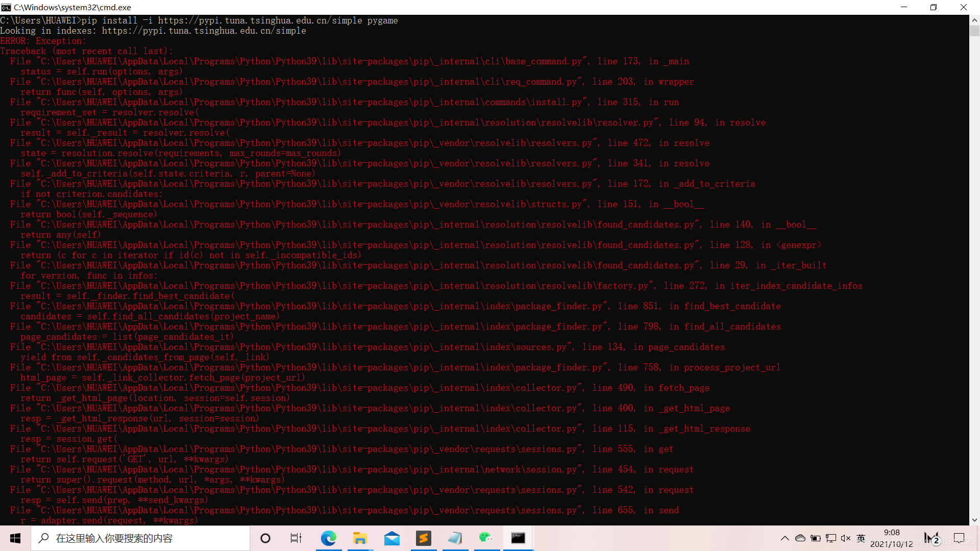Click 'return self.request('GET', url, **kwargs)' line
980x551 pixels.
(125, 459)
